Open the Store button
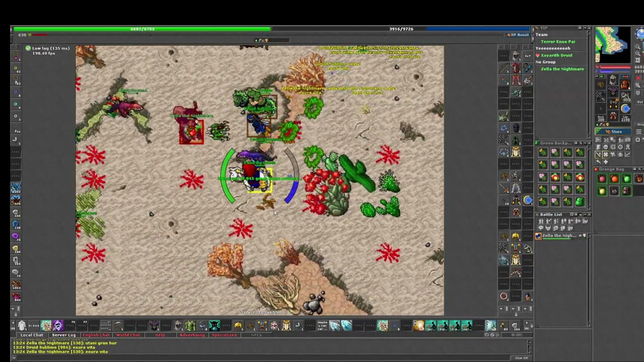The height and width of the screenshot is (362, 644). tap(613, 132)
